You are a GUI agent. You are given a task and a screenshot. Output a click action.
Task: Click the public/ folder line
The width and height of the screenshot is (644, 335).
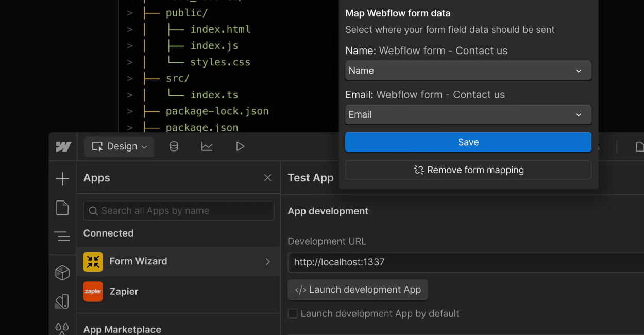[187, 13]
